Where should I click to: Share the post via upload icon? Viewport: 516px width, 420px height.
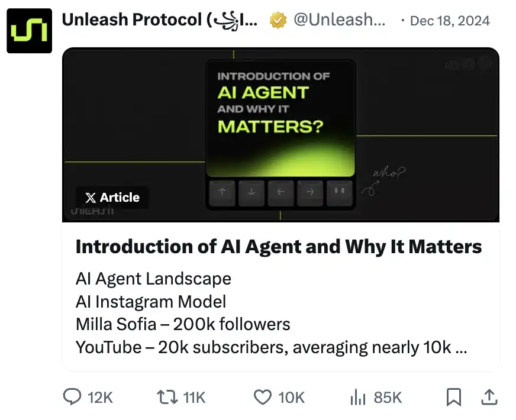(489, 397)
